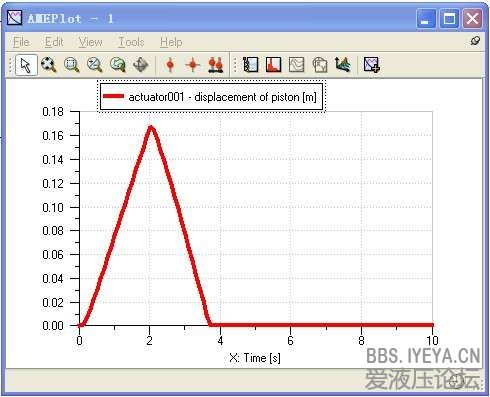This screenshot has height=397, width=490.
Task: Open the plot manager panel icon
Action: pos(251,65)
